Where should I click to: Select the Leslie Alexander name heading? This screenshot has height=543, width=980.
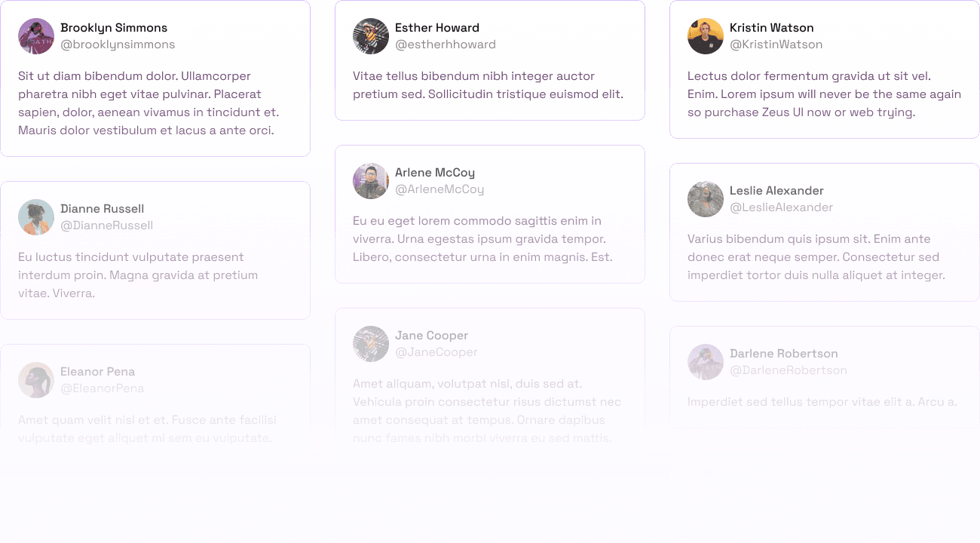coord(776,191)
